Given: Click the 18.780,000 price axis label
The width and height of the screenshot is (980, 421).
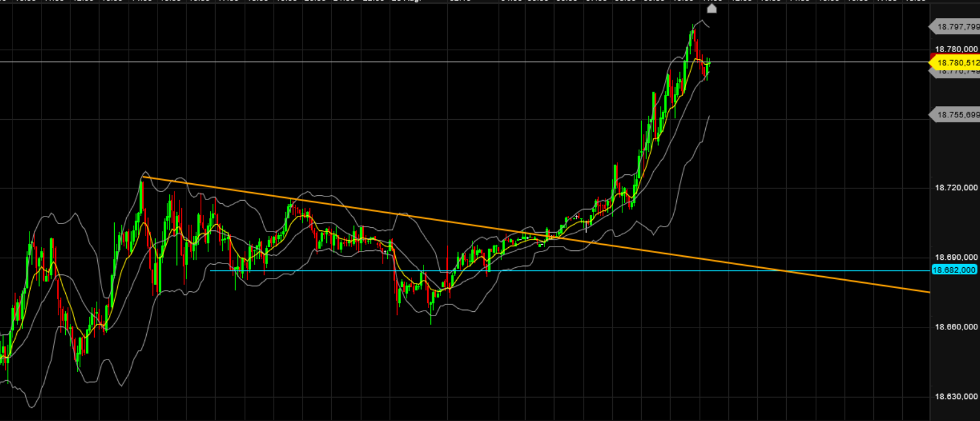Looking at the screenshot, I should tap(956, 49).
